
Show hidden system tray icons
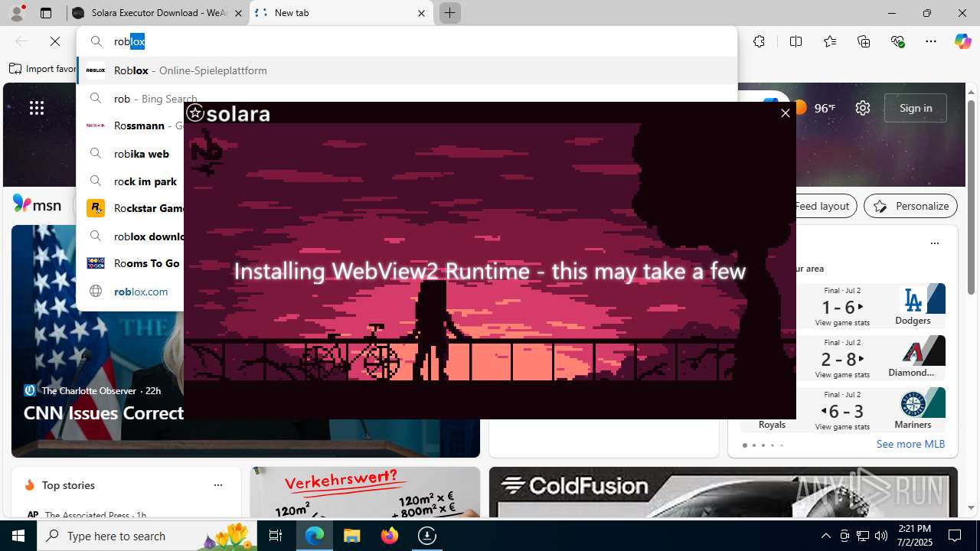click(x=825, y=536)
